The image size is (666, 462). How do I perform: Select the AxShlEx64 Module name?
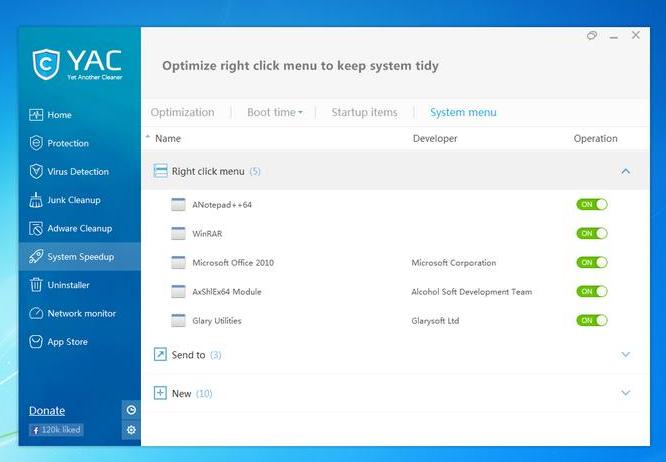227,292
